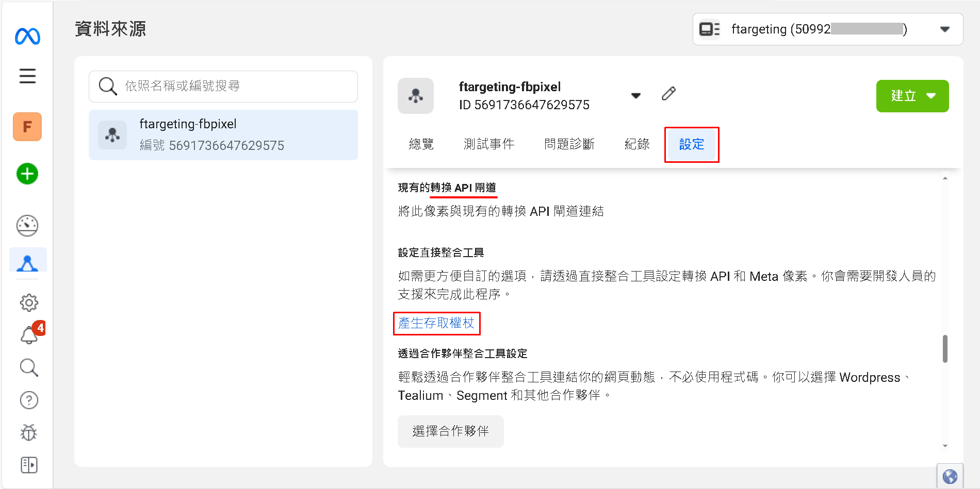Toggle the sidebar panel expand icon
This screenshot has width=980, height=489.
(29, 465)
